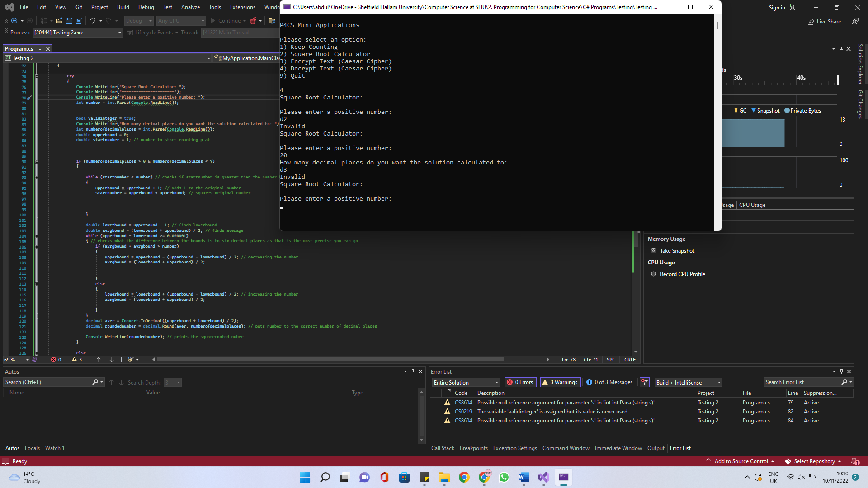Click inside the Search Error List field
This screenshot has width=868, height=488.
point(802,382)
